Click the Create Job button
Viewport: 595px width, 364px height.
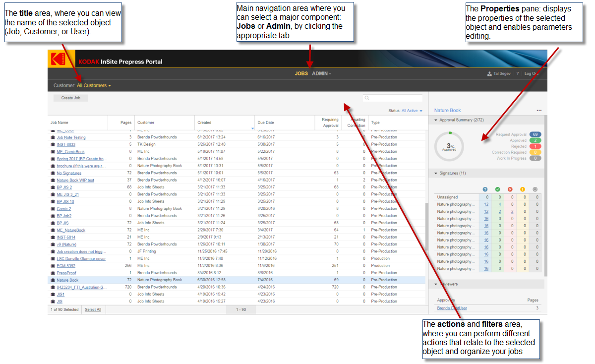[x=71, y=98]
